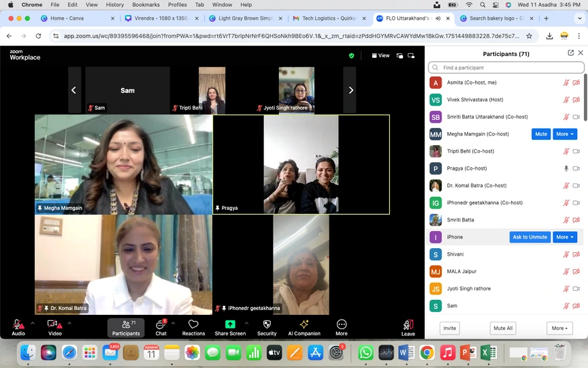Pop out the Participants panel
Screen dimensions: 588x368
[570, 53]
